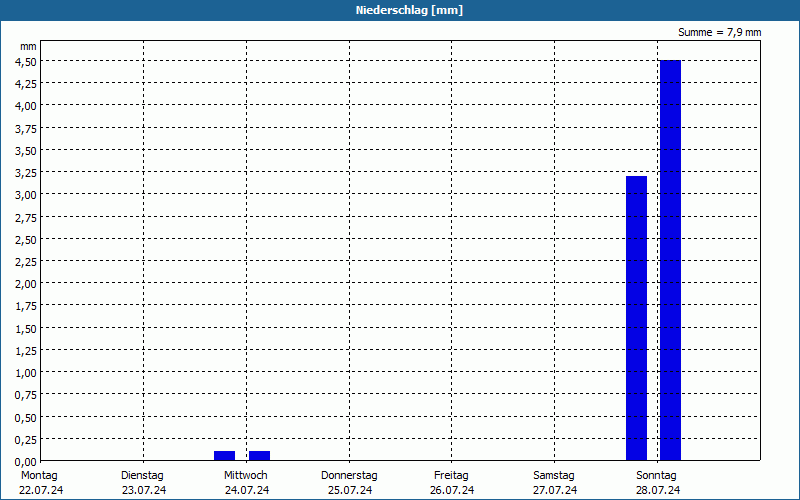Click the Montag 22.07.24 axis label
The image size is (800, 500).
point(41,483)
